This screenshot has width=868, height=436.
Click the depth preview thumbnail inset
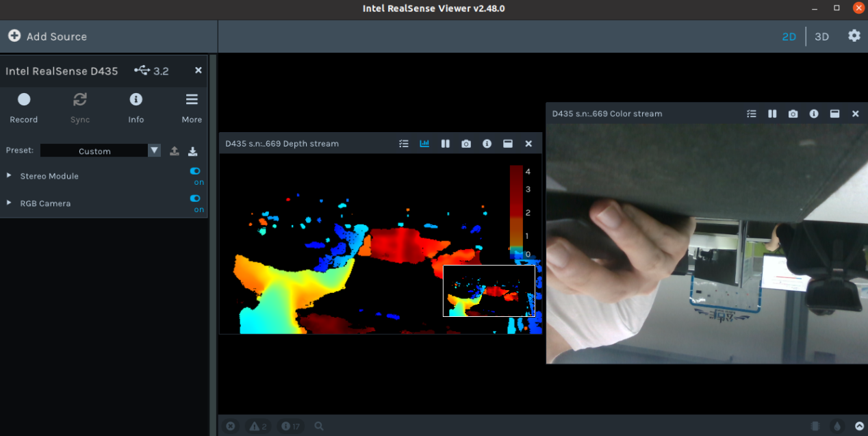[489, 291]
